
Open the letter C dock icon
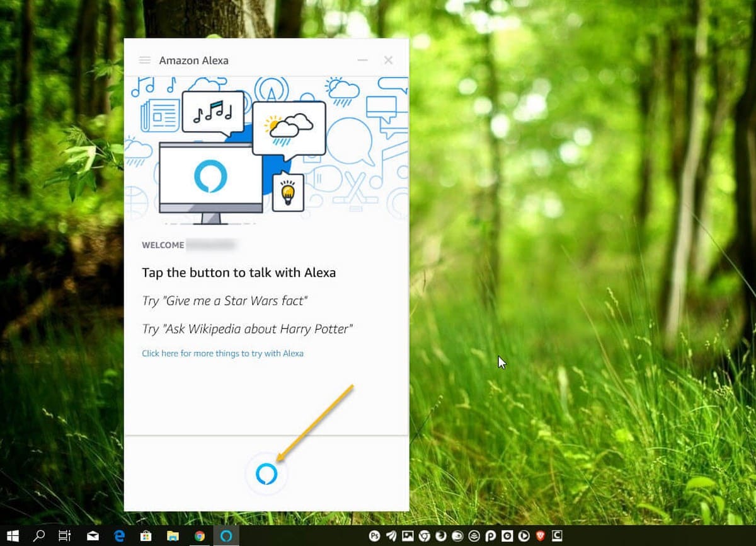(557, 536)
